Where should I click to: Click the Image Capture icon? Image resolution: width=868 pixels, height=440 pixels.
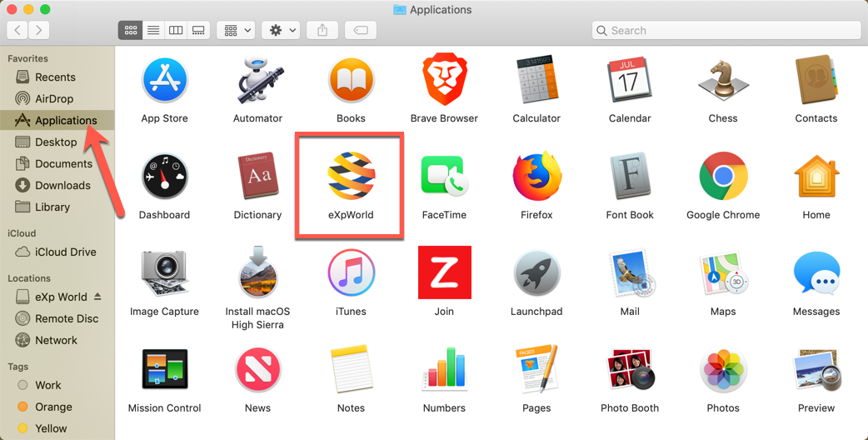[164, 272]
